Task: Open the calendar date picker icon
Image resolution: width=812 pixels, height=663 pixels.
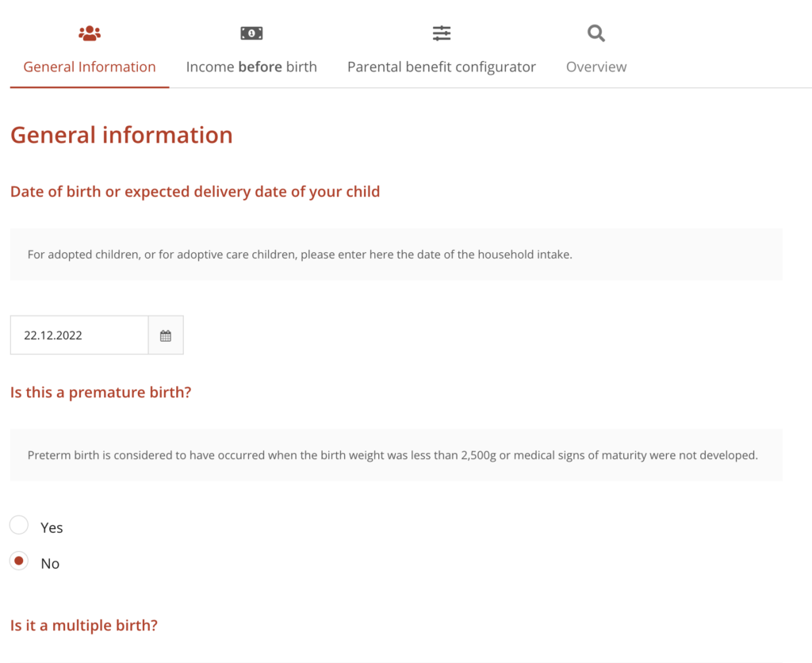Action: 166,335
